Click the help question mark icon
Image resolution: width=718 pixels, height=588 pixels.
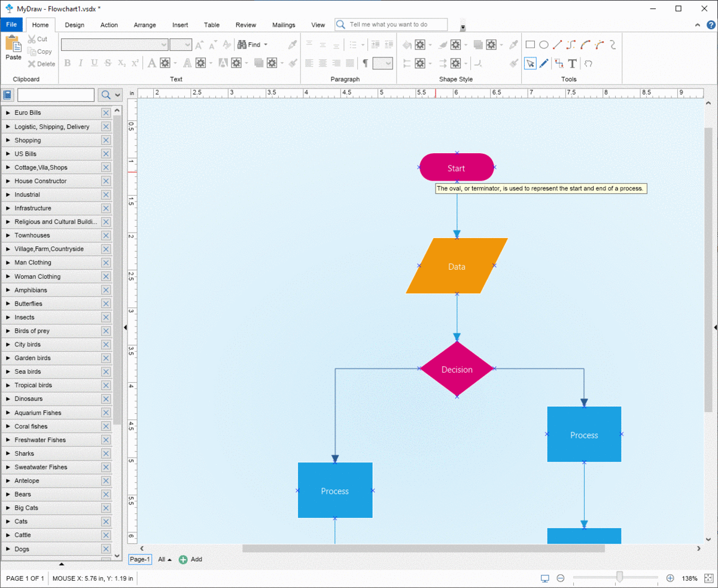pyautogui.click(x=710, y=25)
